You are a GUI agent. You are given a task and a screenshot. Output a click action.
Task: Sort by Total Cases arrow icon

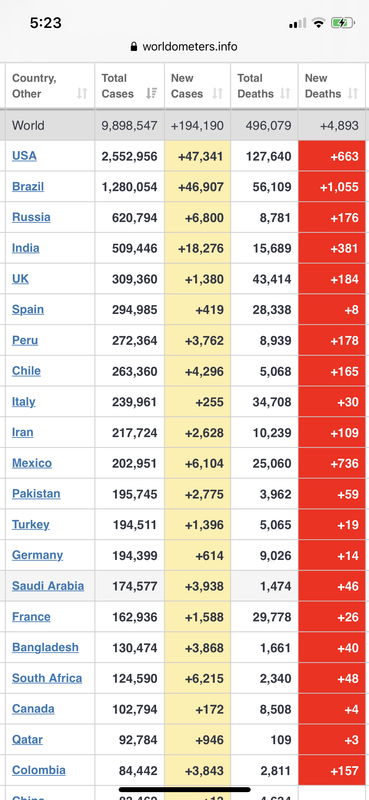click(152, 93)
